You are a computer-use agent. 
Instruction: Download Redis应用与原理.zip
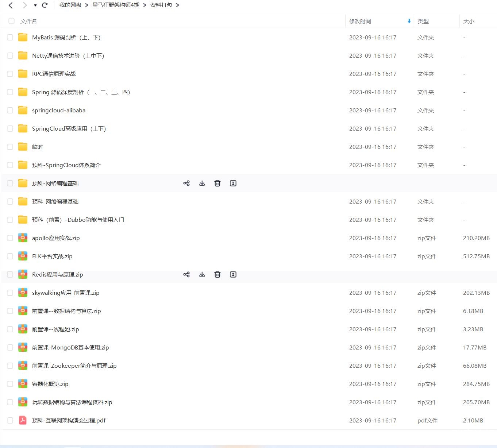(202, 274)
